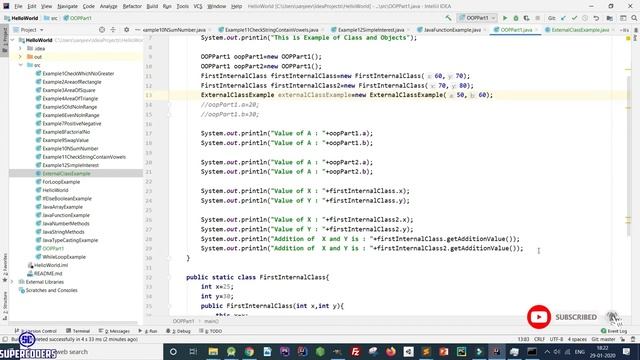
Task: Select HelloWorld file in project tree
Action: [55, 190]
